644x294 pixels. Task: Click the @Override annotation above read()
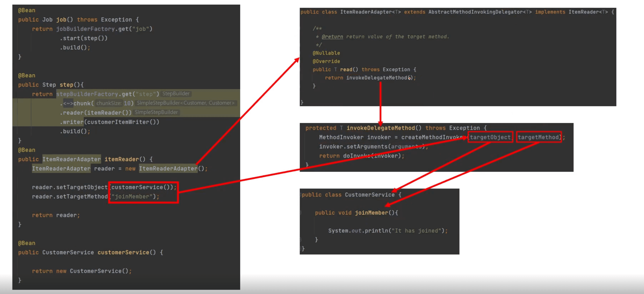click(326, 61)
